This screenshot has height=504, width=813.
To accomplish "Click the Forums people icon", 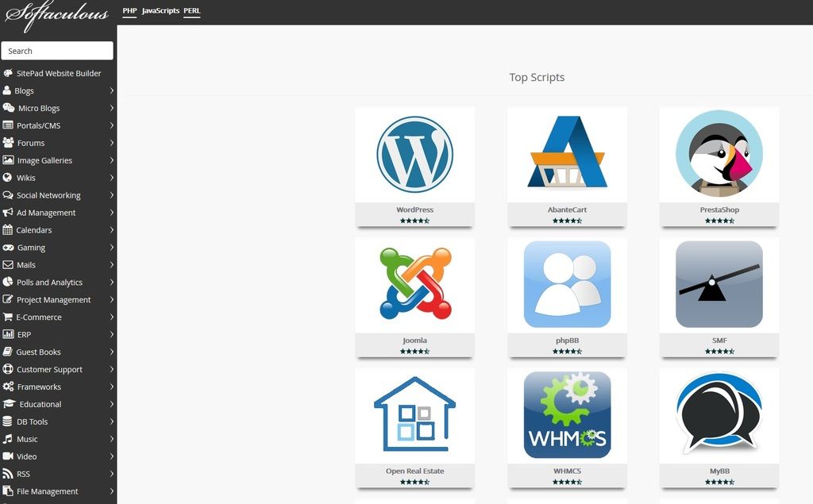I will point(8,143).
